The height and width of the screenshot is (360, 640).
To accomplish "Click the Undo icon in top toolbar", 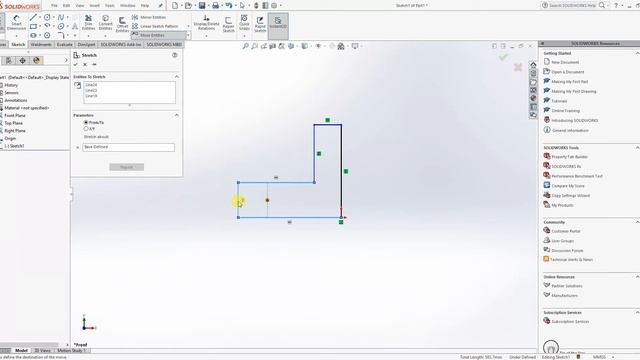I will click(229, 5).
